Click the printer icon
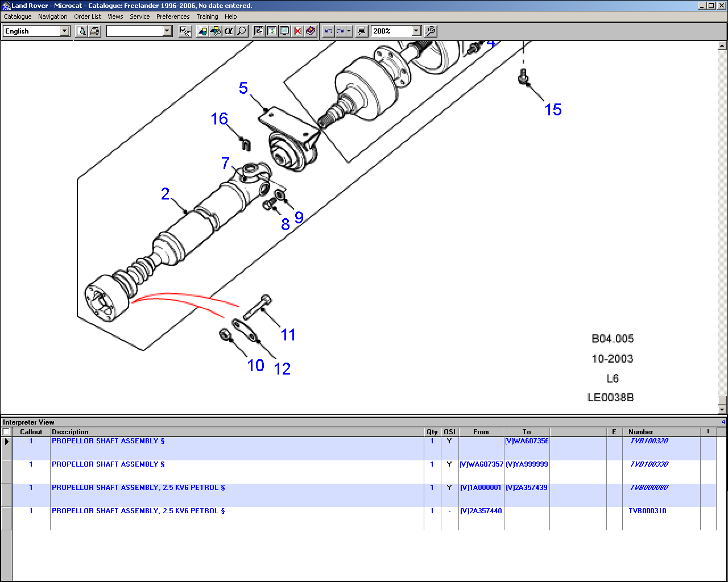The width and height of the screenshot is (728, 582). coord(94,31)
